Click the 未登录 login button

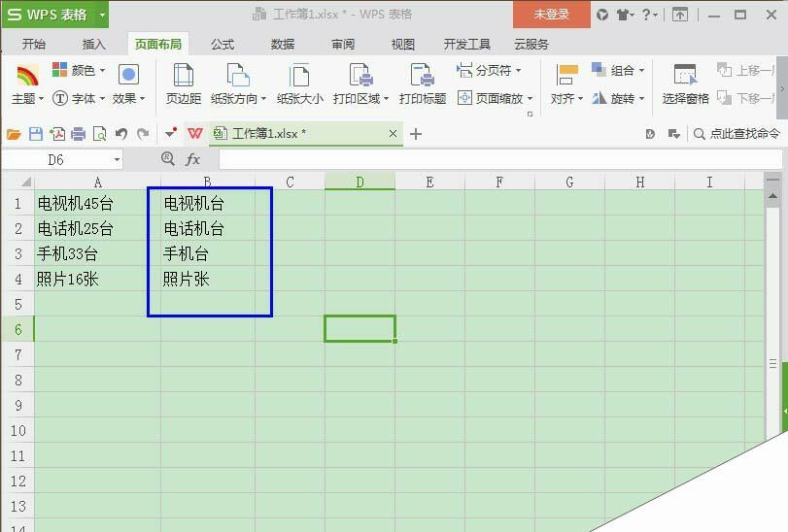(552, 14)
